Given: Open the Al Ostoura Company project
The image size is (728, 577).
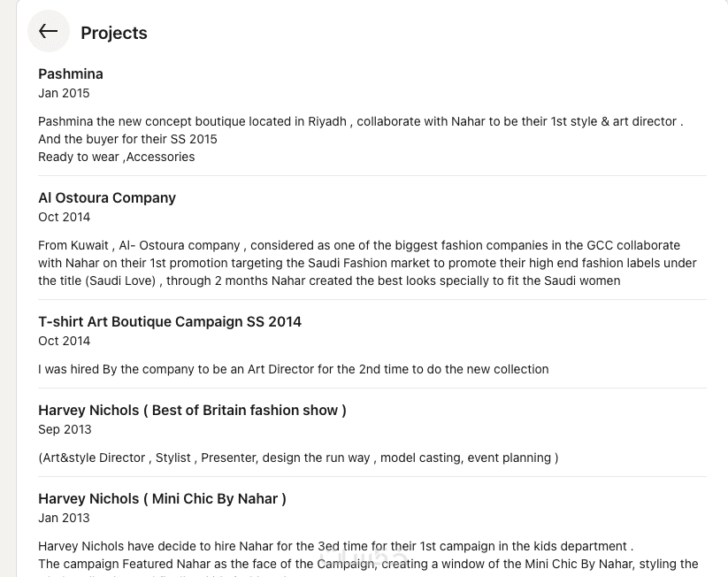Looking at the screenshot, I should (x=107, y=198).
